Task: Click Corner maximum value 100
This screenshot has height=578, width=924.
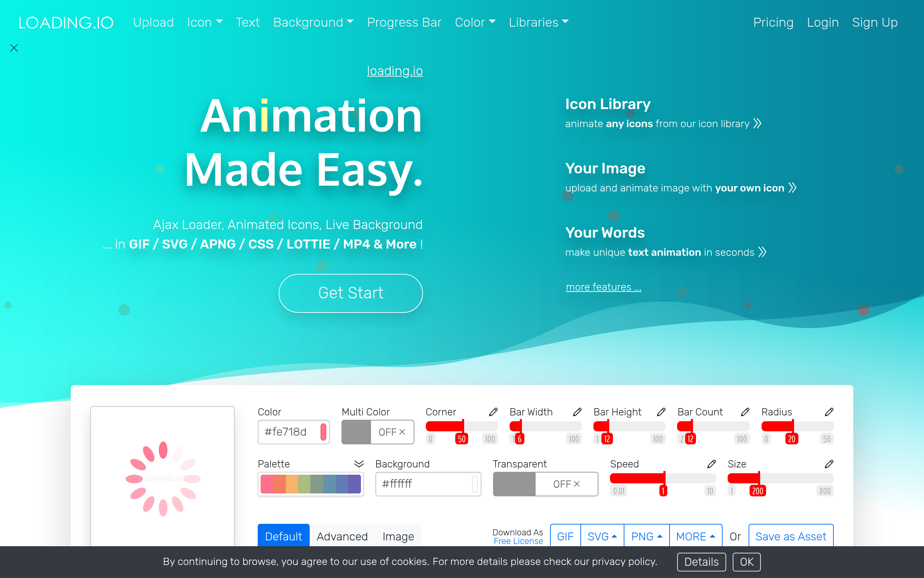Action: coord(490,439)
